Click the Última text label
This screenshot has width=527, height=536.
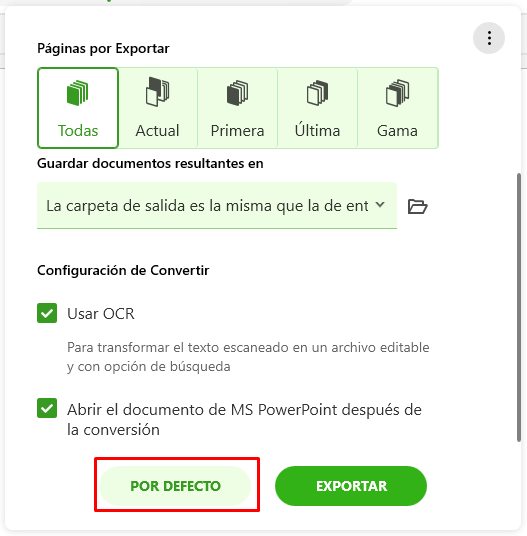click(317, 130)
